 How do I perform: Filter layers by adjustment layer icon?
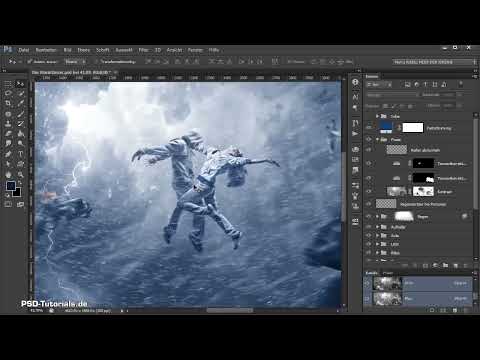pos(417,85)
